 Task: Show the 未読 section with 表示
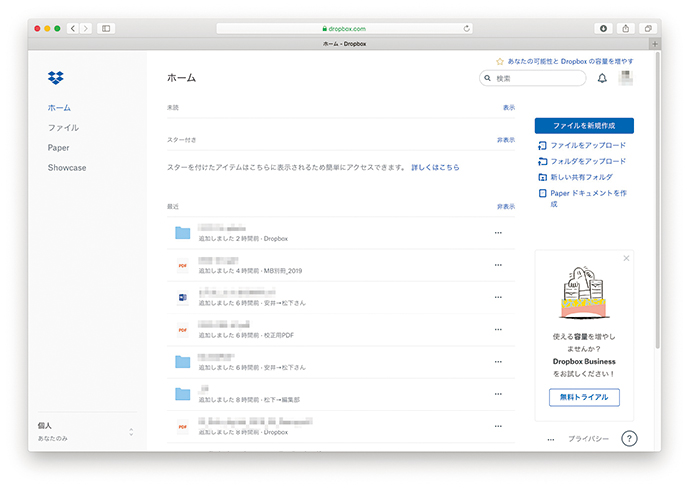pos(509,107)
